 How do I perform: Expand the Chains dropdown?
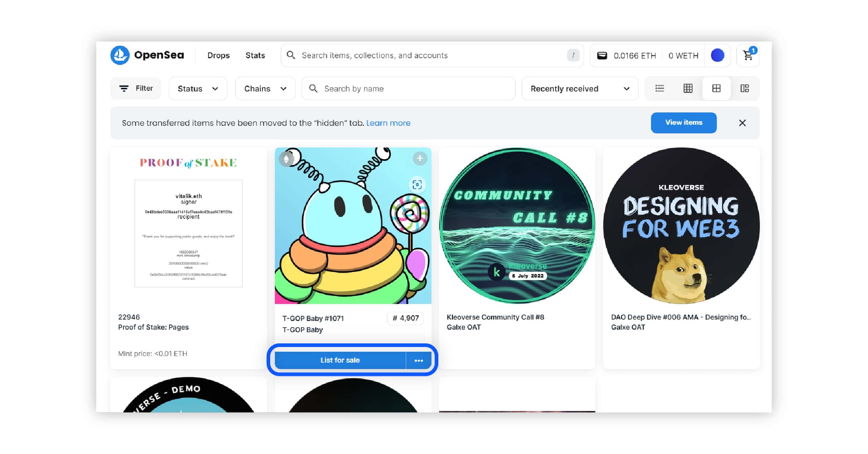265,89
